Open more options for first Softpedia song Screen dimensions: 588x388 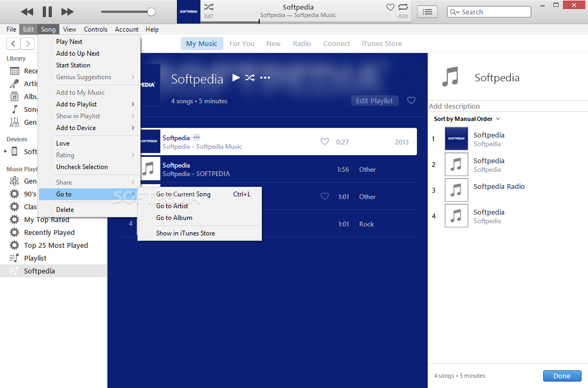[197, 138]
